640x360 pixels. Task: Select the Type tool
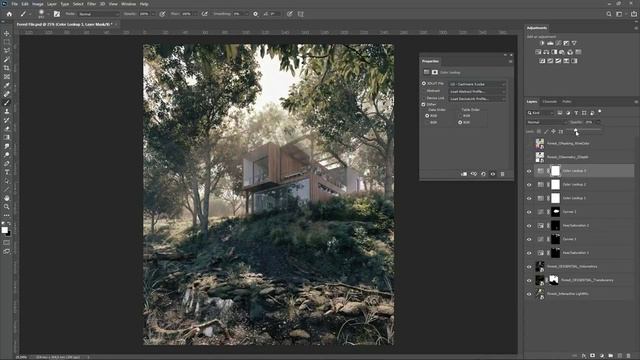pos(7,172)
